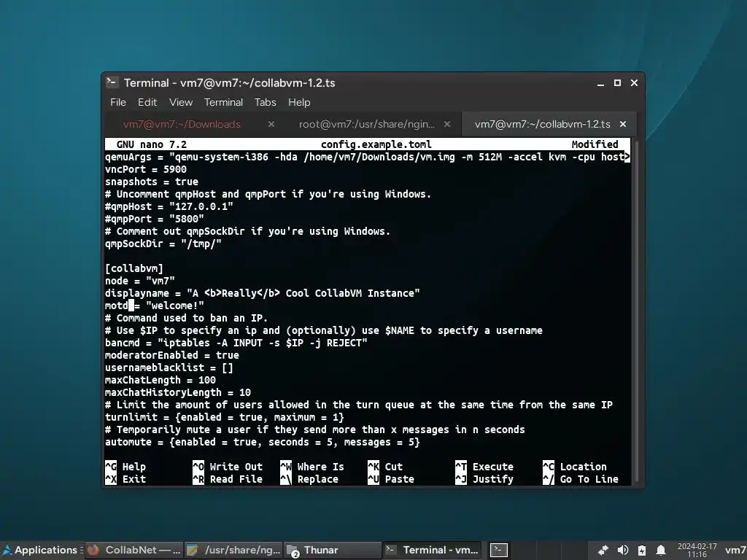Click the terminal icon in the window title bar
The height and width of the screenshot is (560, 747).
[112, 82]
